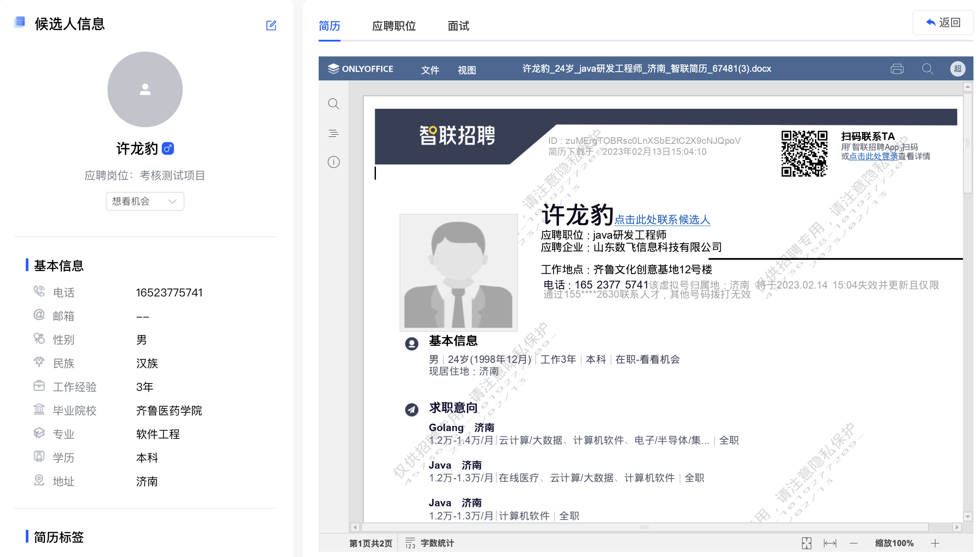980x557 pixels.
Task: Zoom out with the minus icon
Action: 854,543
